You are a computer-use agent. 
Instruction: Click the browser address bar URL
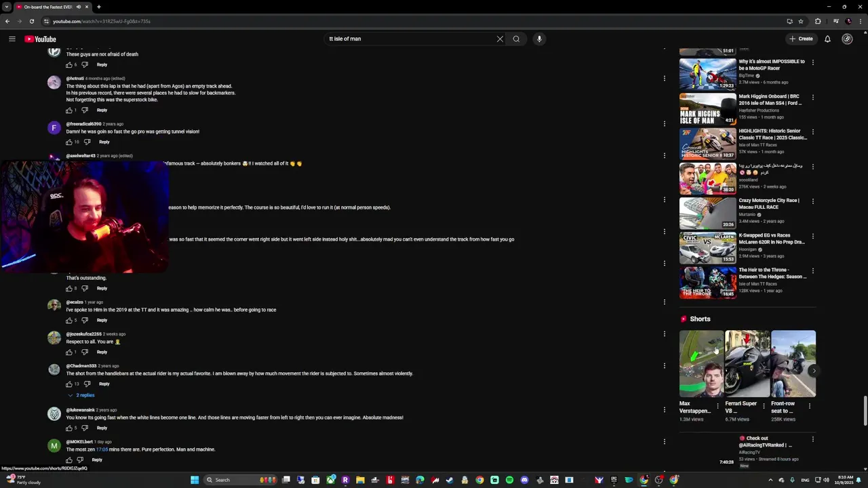tap(102, 21)
